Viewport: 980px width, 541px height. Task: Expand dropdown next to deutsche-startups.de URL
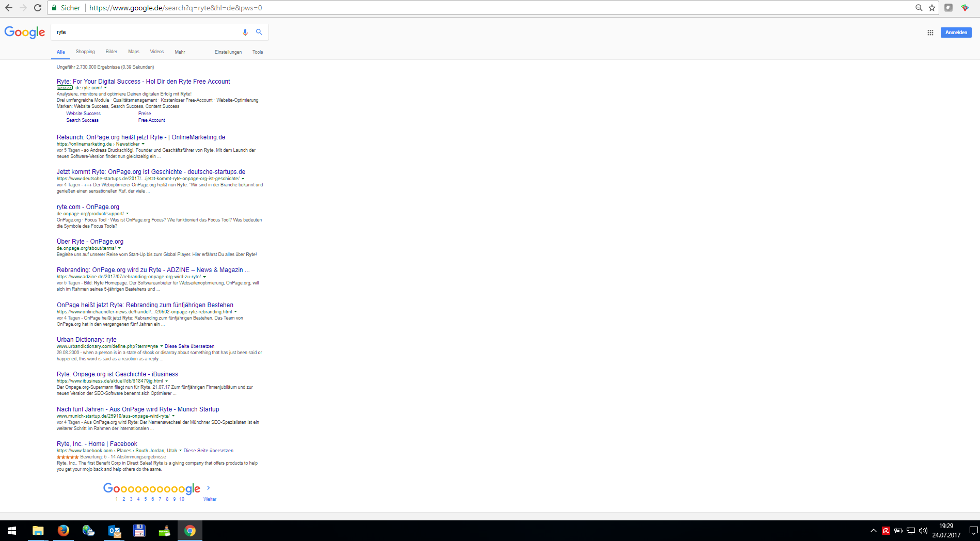point(243,179)
